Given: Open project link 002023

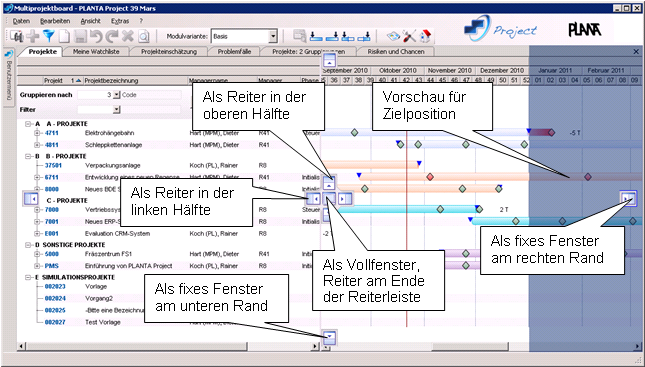Looking at the screenshot, I should click(x=55, y=286).
